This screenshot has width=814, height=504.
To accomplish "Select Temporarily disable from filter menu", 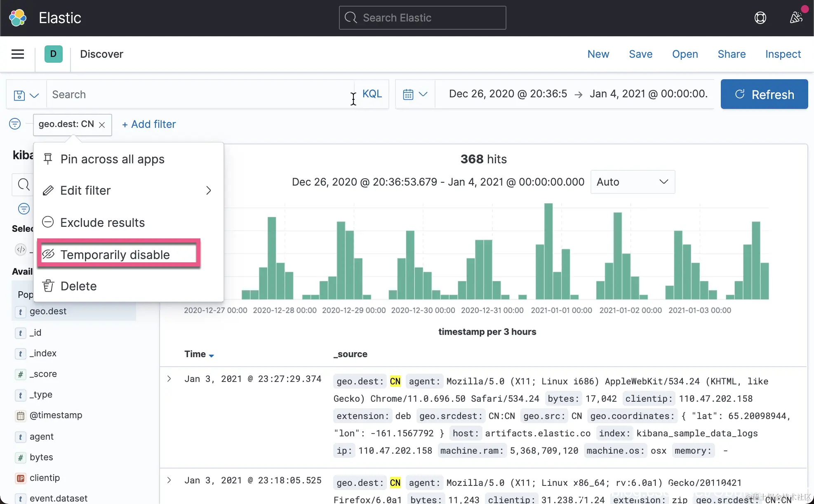I will tap(115, 254).
